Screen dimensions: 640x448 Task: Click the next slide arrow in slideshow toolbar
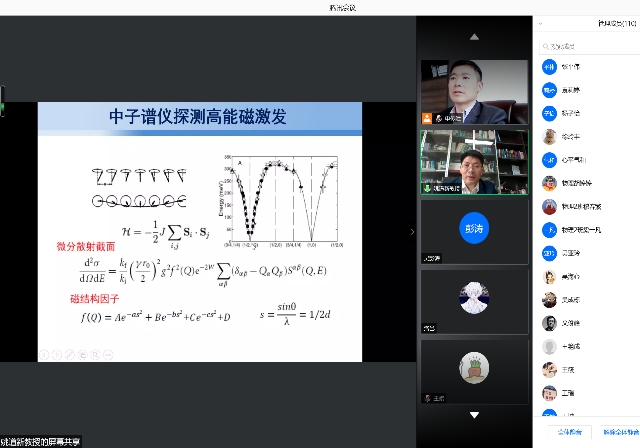pyautogui.click(x=56, y=354)
